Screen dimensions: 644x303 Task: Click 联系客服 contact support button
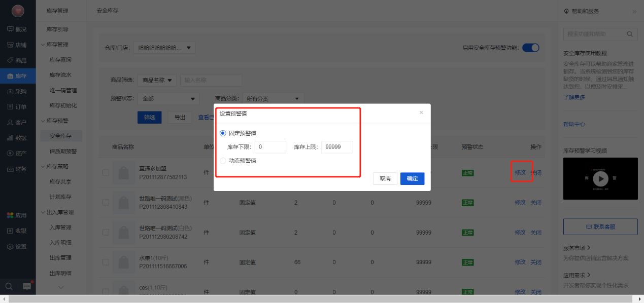pos(600,226)
